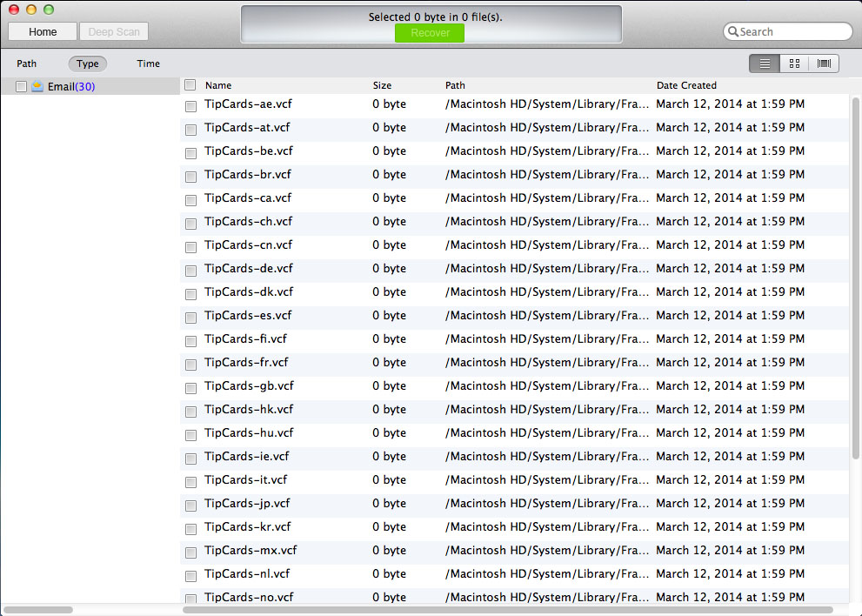Click the 'Selected 0 byte in 0 file(s).' status

(436, 17)
